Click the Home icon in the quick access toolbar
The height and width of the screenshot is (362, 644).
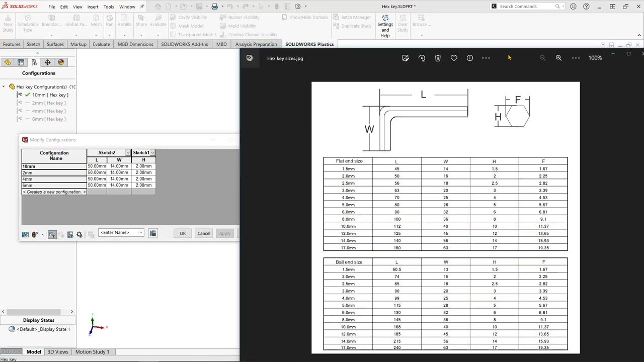tap(158, 7)
